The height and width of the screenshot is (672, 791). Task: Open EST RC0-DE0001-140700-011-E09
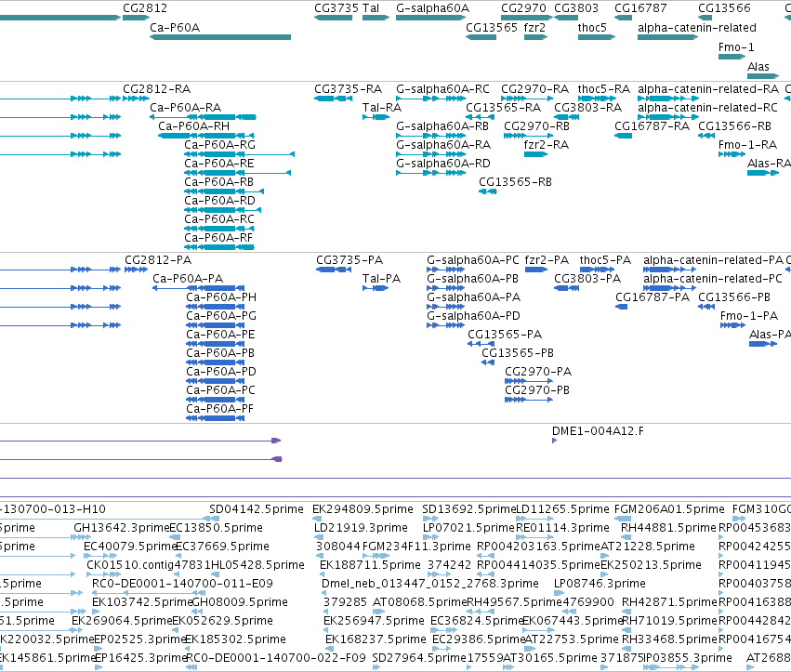click(182, 584)
